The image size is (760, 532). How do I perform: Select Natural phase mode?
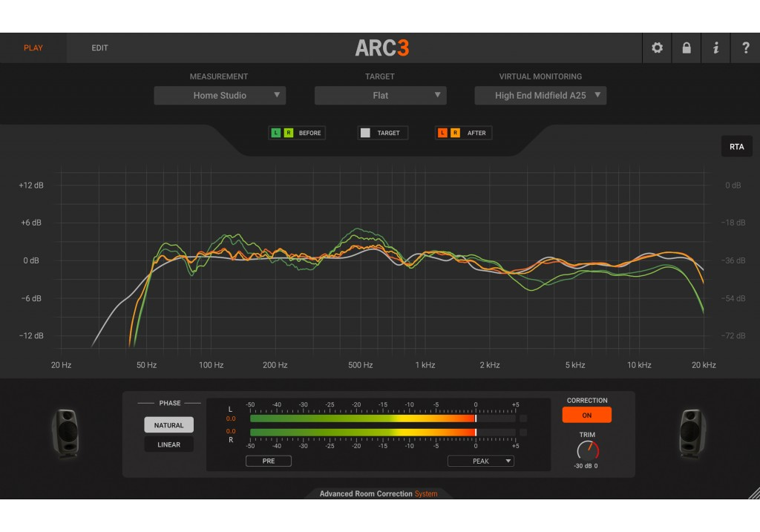point(168,425)
